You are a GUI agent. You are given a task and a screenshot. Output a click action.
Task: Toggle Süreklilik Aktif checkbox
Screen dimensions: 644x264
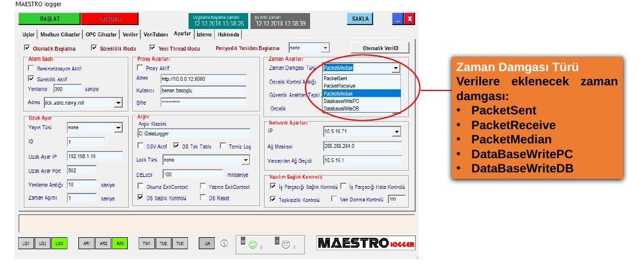(x=31, y=79)
